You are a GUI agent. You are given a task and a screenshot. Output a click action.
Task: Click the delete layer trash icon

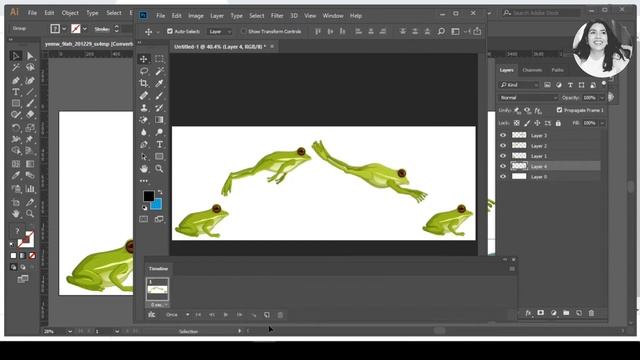[591, 313]
